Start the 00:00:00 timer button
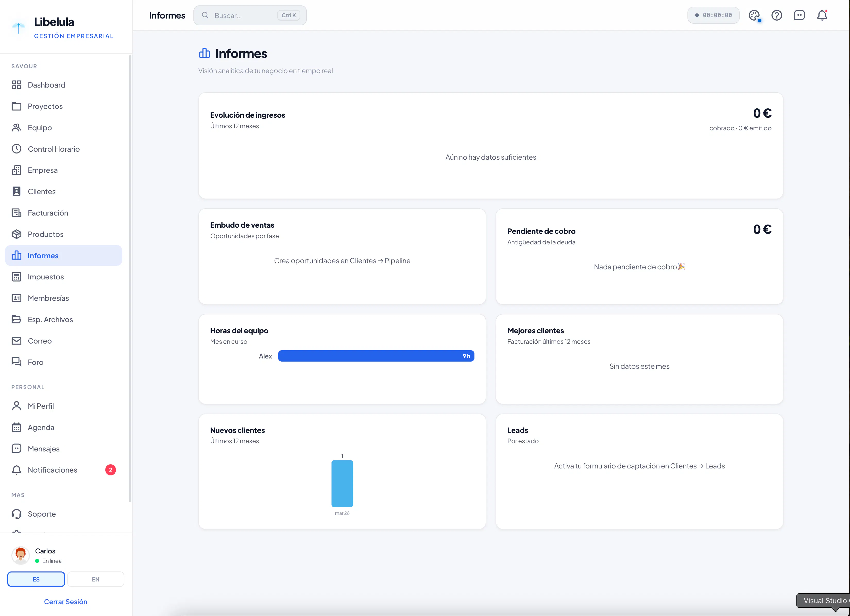Screen dimensions: 850x616 tap(713, 15)
